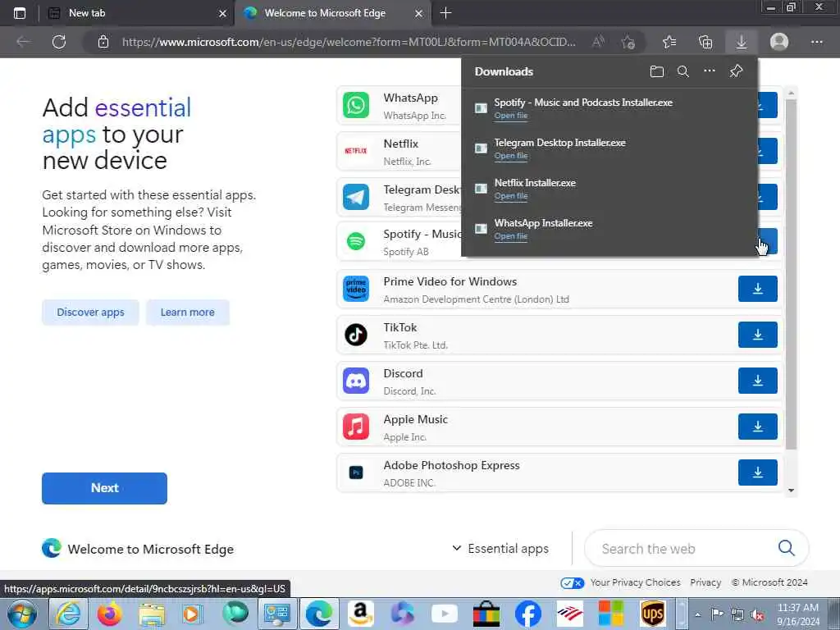Viewport: 840px width, 630px height.
Task: Click the address bar URL
Action: [348, 42]
